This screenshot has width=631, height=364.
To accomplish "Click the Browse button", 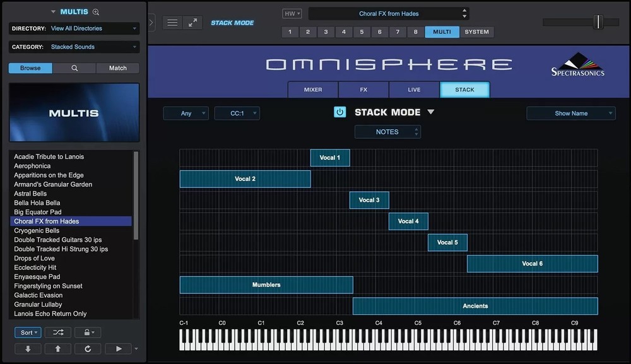I will point(30,68).
